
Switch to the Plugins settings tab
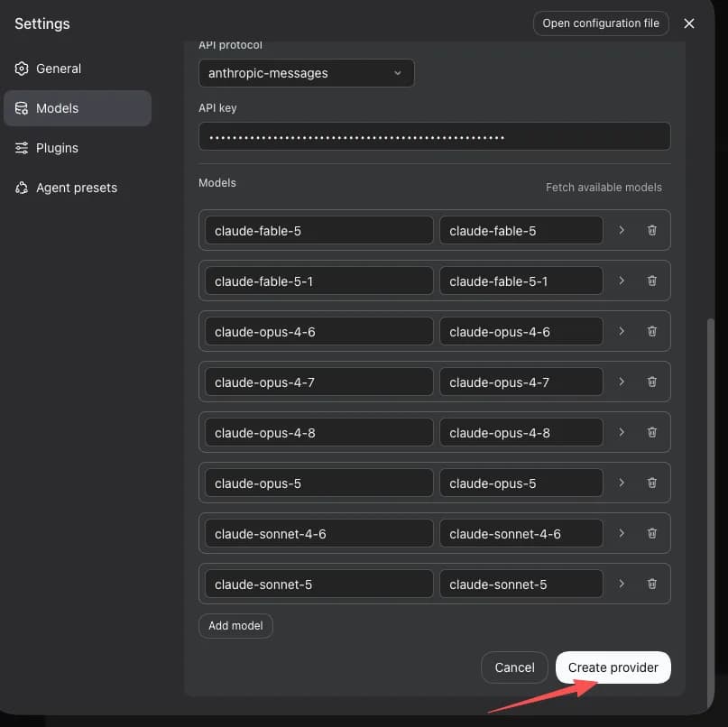(78, 148)
